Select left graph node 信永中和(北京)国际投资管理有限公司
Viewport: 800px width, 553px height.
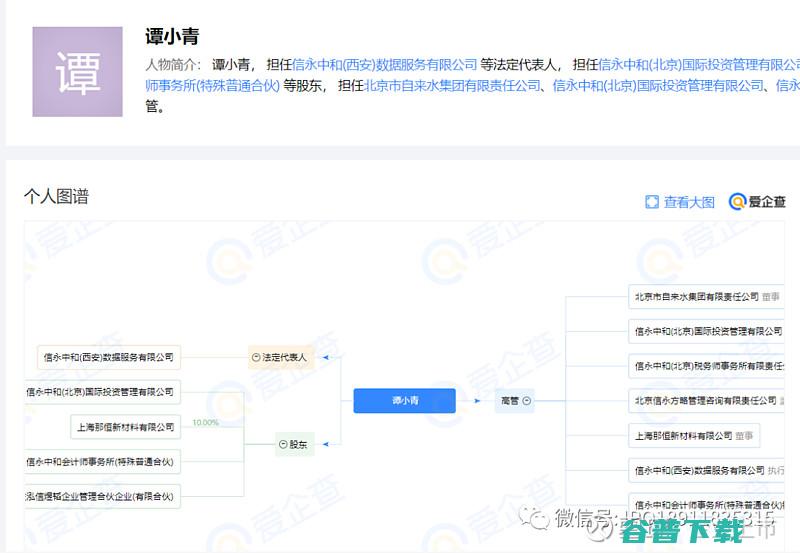coord(103,392)
